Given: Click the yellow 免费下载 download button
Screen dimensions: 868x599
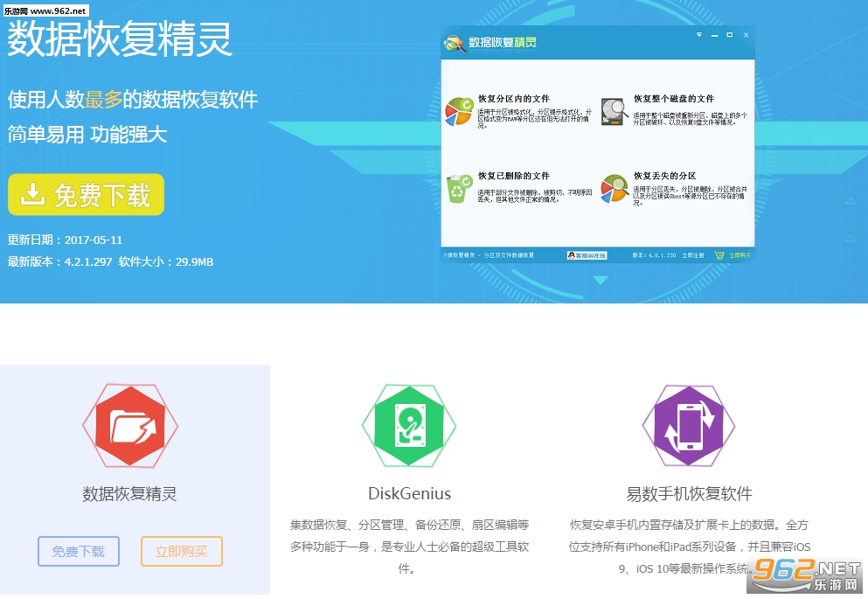Looking at the screenshot, I should 86,194.
